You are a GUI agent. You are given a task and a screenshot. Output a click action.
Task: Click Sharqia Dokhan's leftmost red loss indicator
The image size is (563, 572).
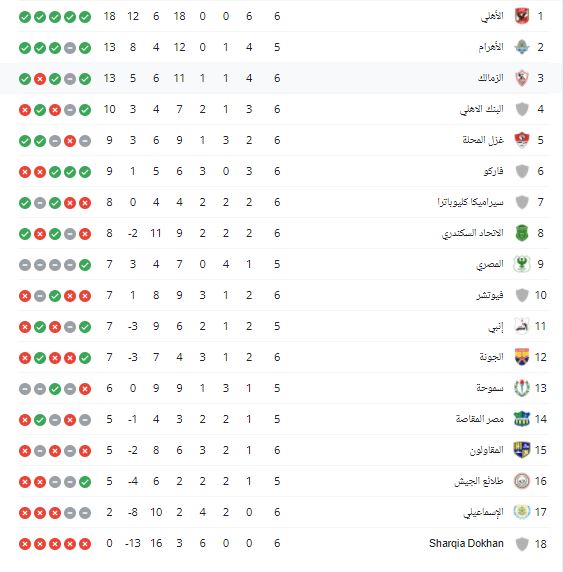point(25,544)
